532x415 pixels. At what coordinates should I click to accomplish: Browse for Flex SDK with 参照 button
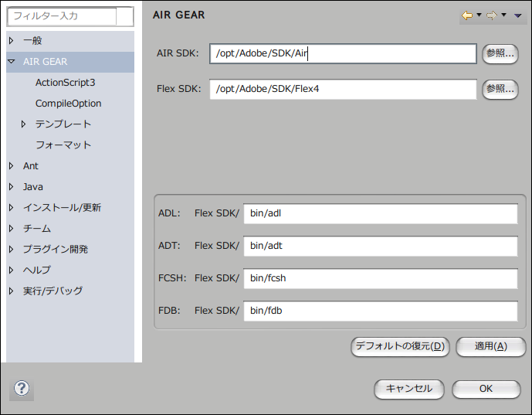500,90
